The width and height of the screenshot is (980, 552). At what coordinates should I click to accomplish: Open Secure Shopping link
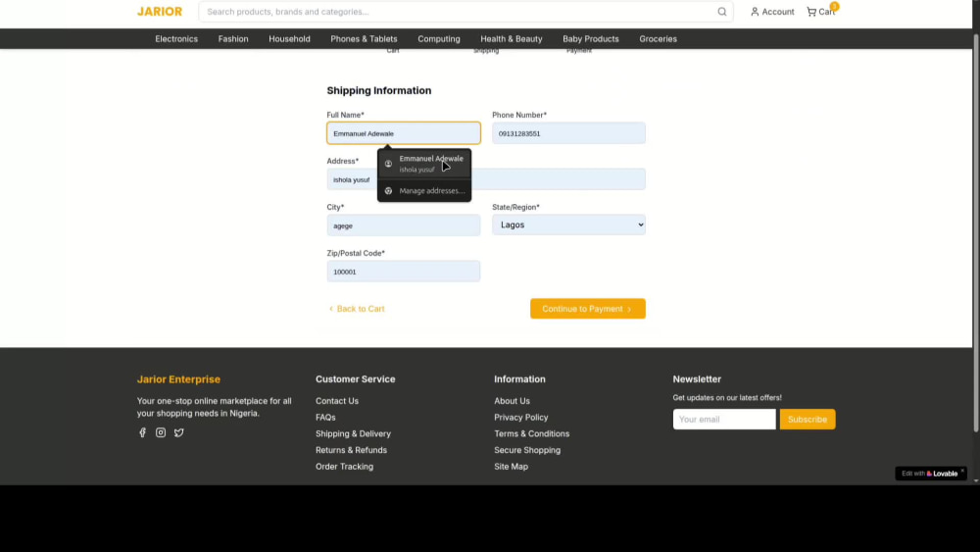tap(527, 450)
